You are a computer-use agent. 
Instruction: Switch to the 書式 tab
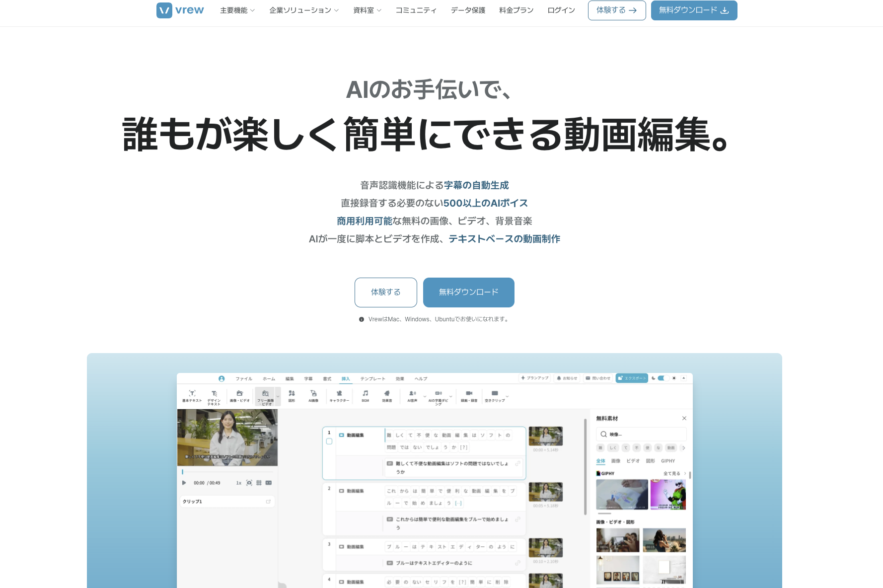(x=327, y=378)
